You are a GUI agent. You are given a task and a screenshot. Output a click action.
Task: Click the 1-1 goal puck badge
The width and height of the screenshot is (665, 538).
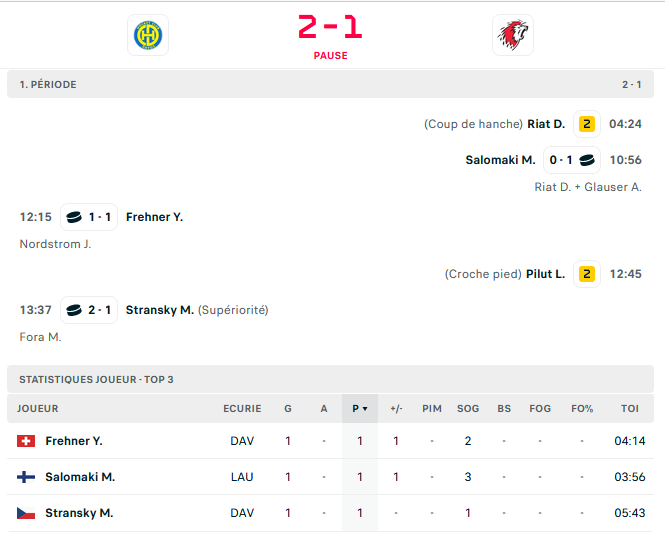point(89,217)
